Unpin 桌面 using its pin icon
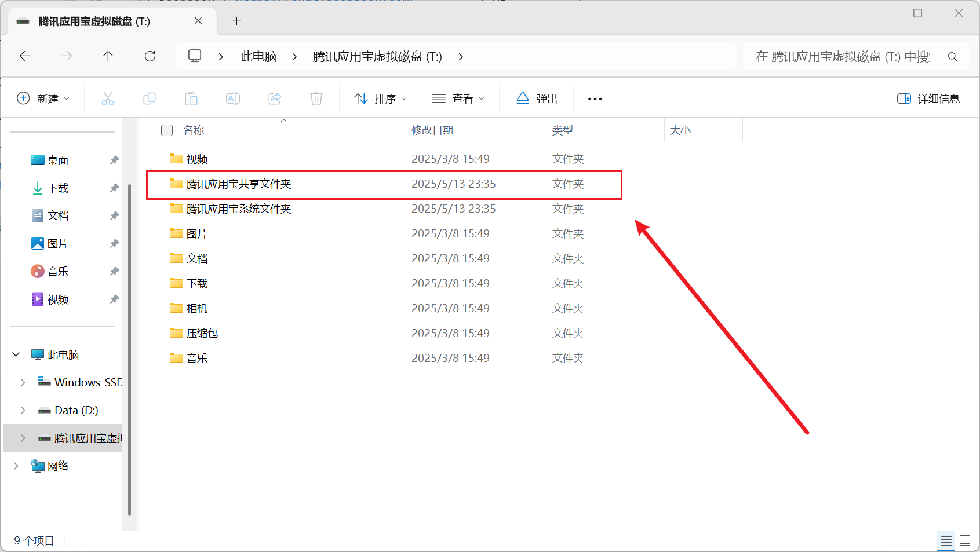 pos(114,160)
